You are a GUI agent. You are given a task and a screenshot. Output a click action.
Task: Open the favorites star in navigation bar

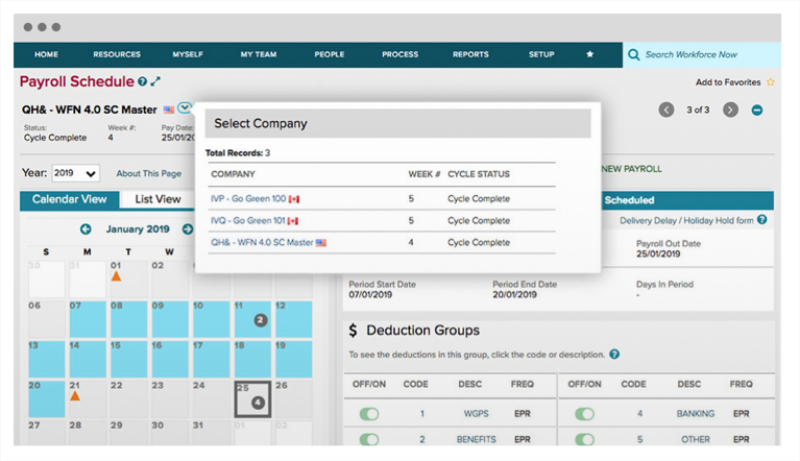tap(590, 54)
